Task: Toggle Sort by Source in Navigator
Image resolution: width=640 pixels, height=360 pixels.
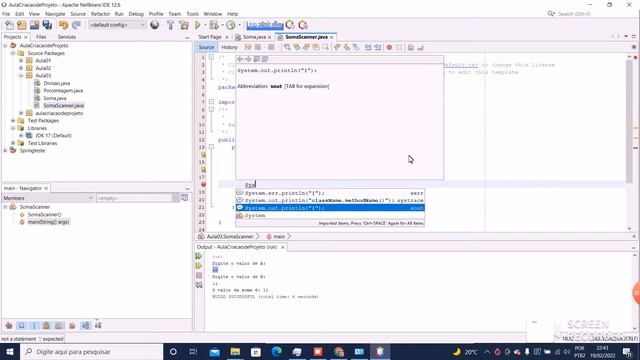Action: [98, 326]
